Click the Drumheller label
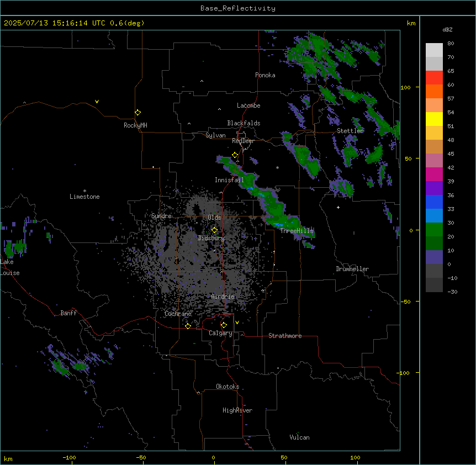Image resolution: width=476 pixels, height=465 pixels. click(x=352, y=269)
